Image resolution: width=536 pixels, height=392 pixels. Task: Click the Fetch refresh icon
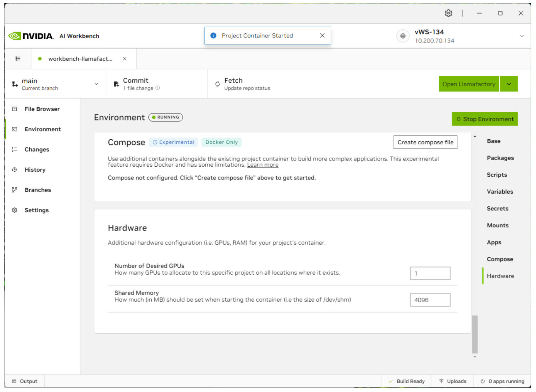[218, 84]
